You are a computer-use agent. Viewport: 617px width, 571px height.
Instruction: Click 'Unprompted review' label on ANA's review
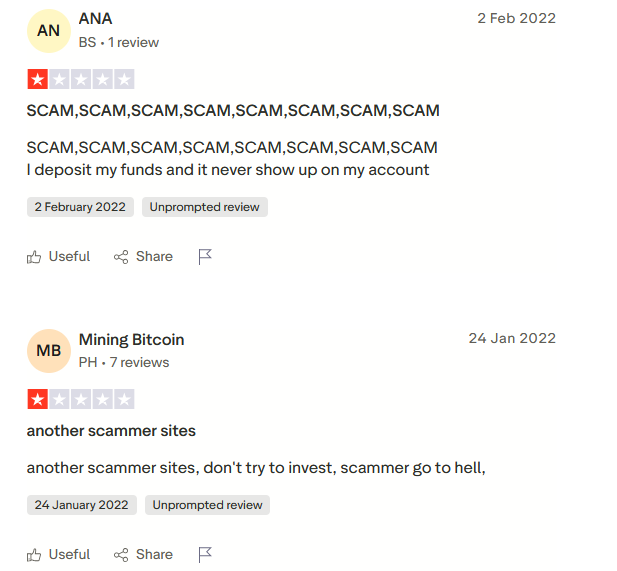point(205,207)
